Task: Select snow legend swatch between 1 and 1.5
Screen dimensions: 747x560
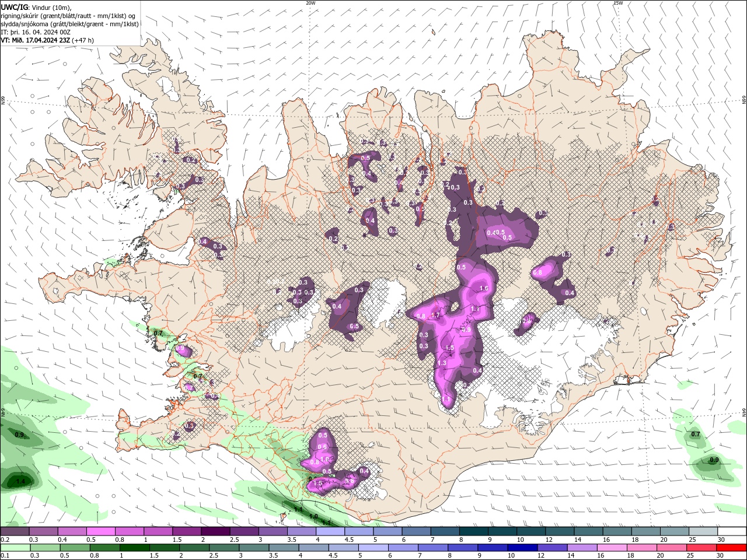Action: tap(158, 531)
